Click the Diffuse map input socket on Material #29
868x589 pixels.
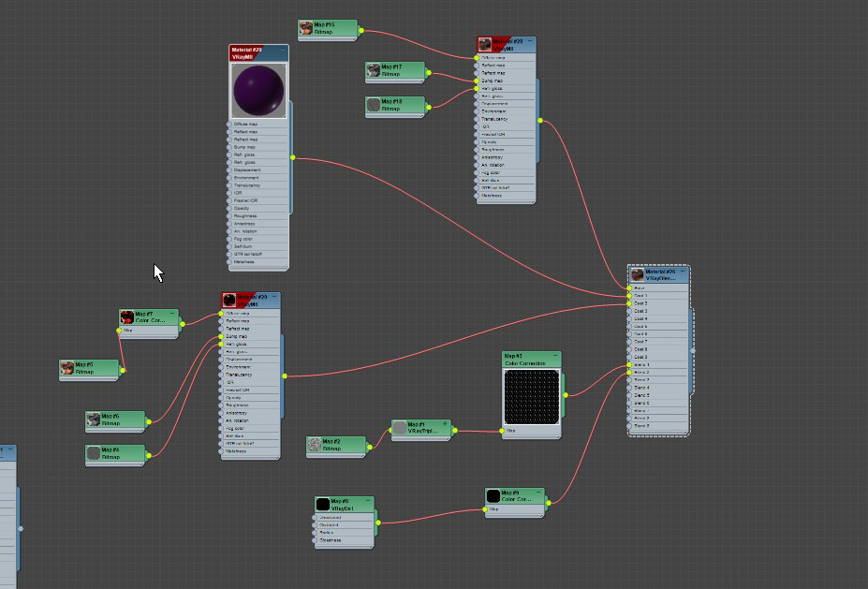click(x=221, y=314)
